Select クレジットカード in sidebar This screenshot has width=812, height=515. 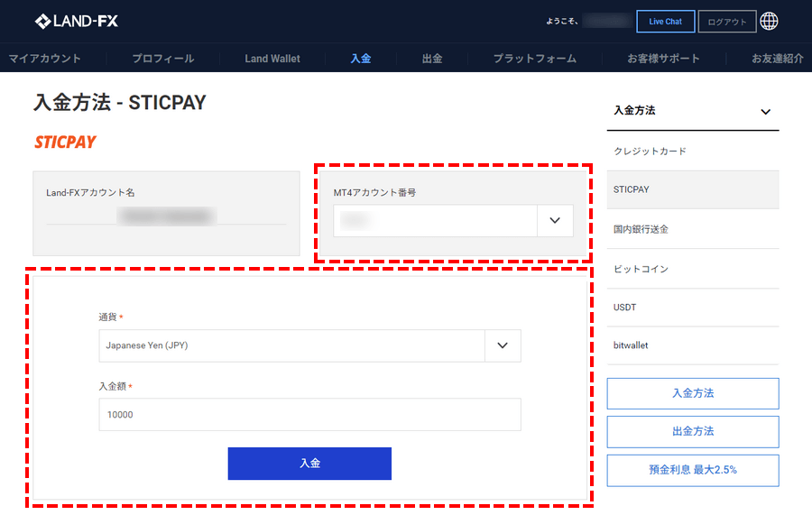point(693,152)
